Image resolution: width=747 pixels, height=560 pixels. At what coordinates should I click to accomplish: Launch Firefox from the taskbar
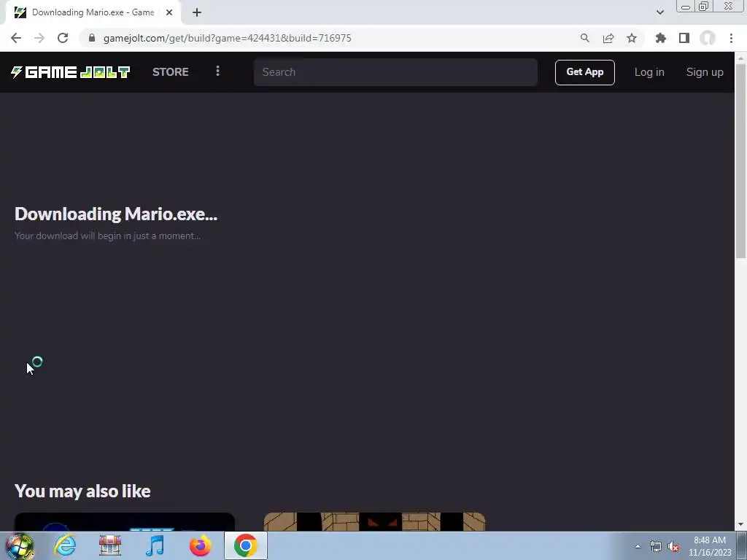pyautogui.click(x=200, y=545)
